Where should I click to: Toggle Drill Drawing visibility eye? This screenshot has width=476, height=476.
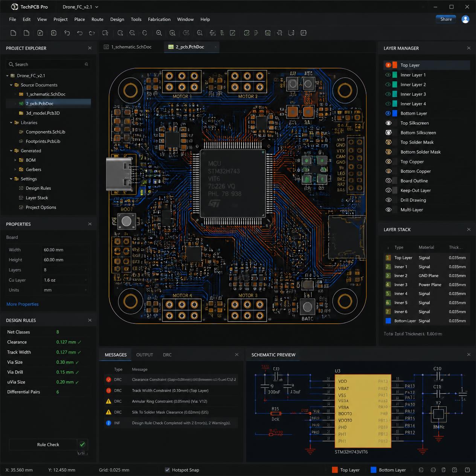(x=389, y=200)
